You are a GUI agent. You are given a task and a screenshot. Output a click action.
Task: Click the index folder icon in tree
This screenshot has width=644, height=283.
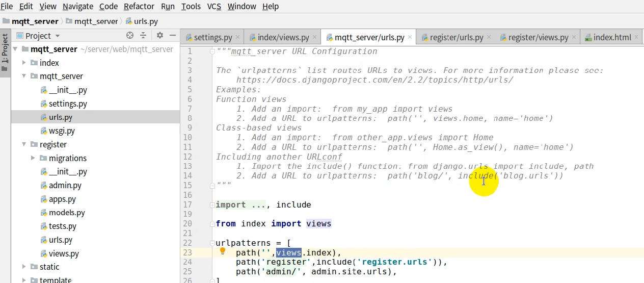point(34,63)
